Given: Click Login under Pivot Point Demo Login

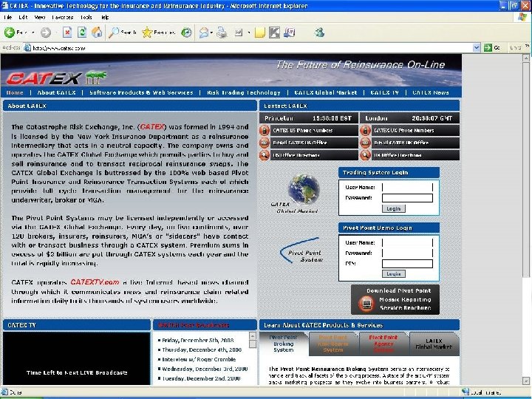Looking at the screenshot, I should point(394,274).
